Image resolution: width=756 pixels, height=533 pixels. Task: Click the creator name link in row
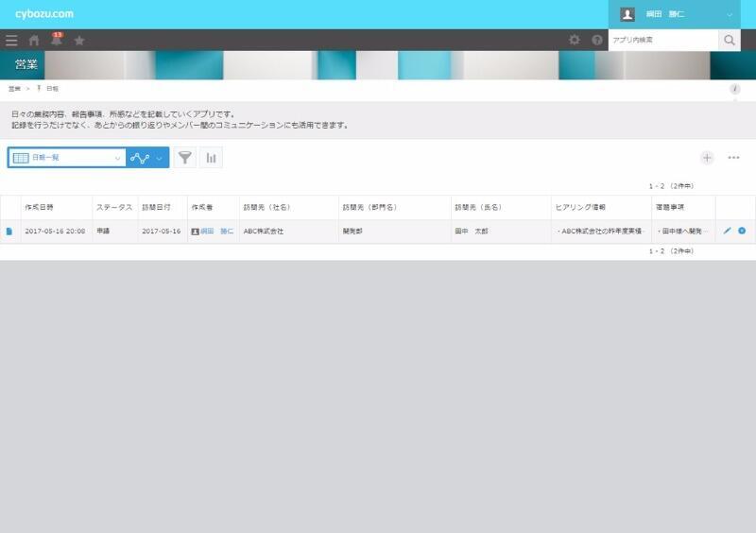(217, 232)
